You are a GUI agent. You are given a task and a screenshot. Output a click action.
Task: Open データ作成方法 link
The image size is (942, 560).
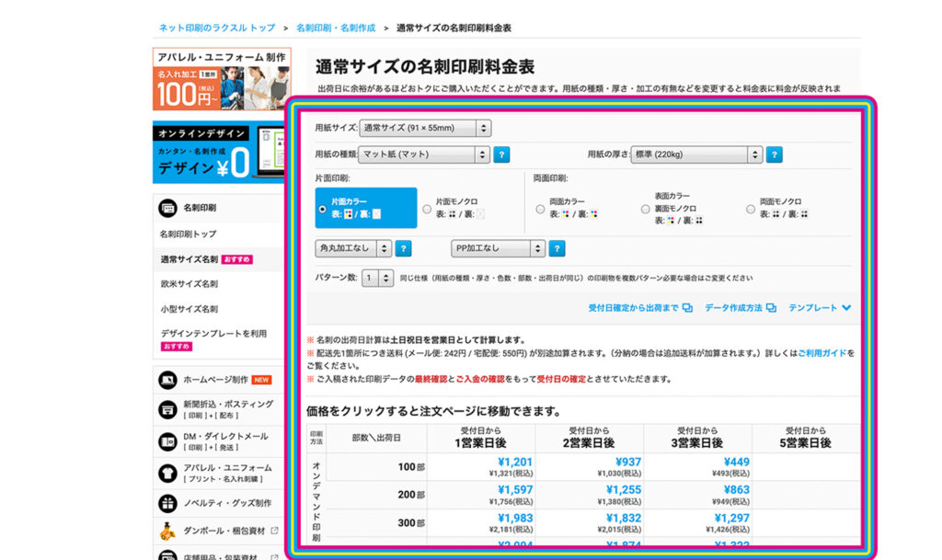pyautogui.click(x=733, y=308)
